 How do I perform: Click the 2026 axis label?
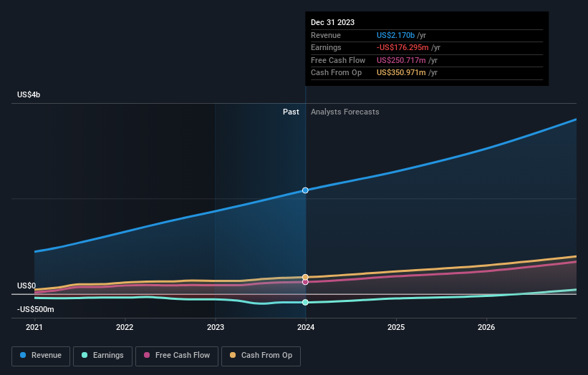(486, 327)
